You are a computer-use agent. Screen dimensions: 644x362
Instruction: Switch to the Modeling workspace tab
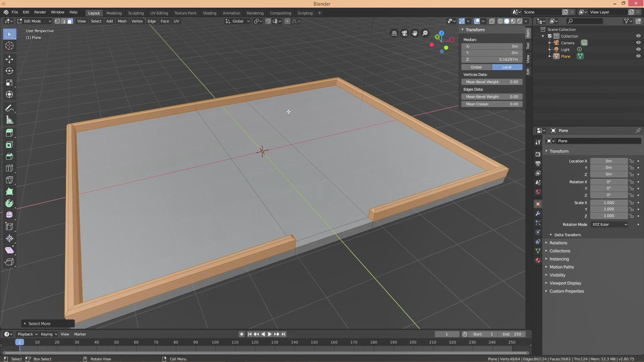pos(114,13)
